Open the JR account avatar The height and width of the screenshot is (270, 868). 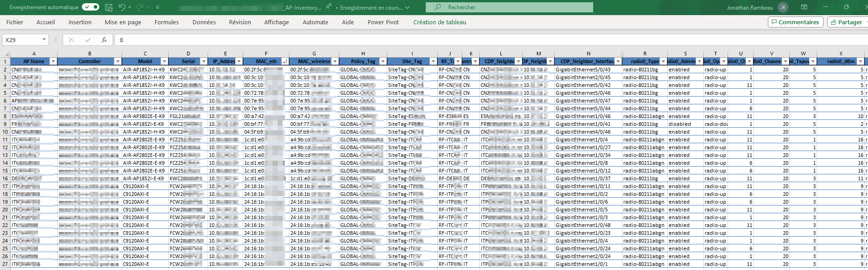coord(783,7)
